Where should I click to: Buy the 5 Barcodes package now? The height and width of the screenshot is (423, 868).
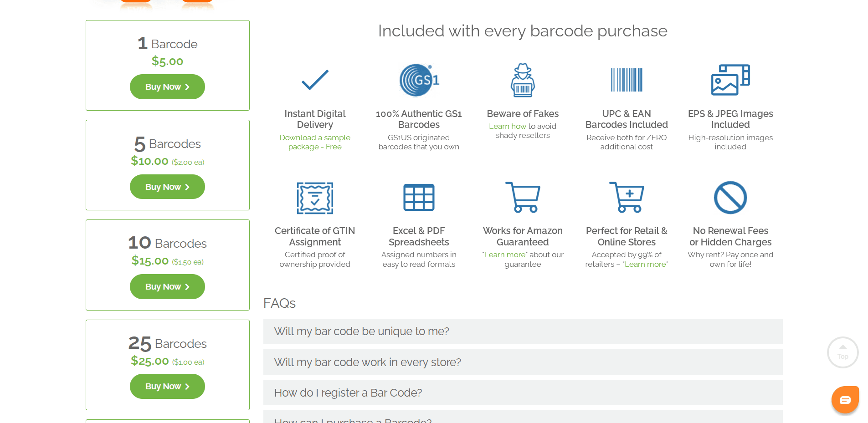click(x=167, y=187)
